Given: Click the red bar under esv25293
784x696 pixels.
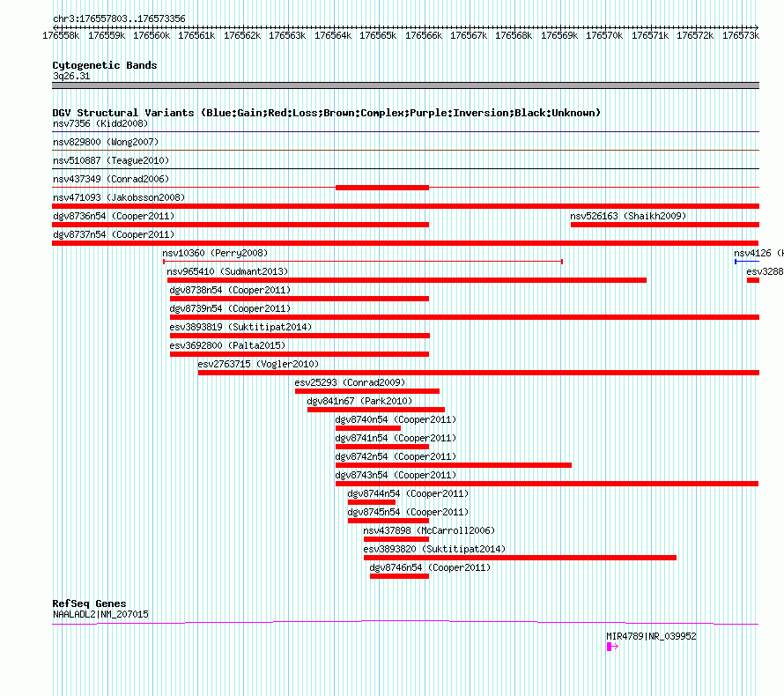Looking at the screenshot, I should pos(367,391).
